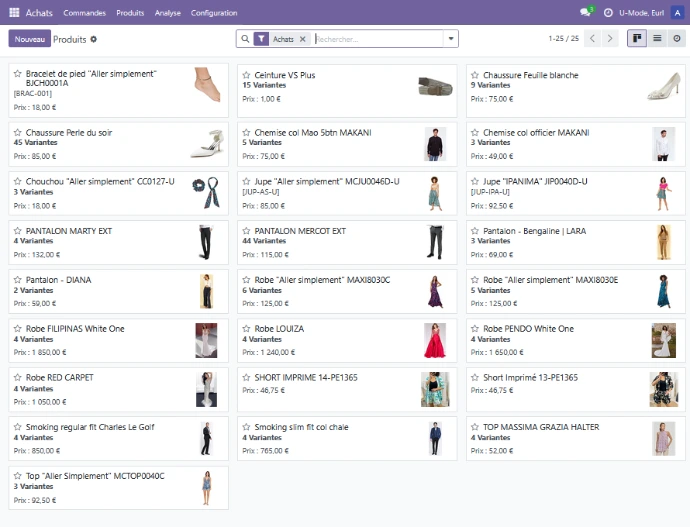Click the Robe LOUIZA red dress thumbnail

point(435,340)
